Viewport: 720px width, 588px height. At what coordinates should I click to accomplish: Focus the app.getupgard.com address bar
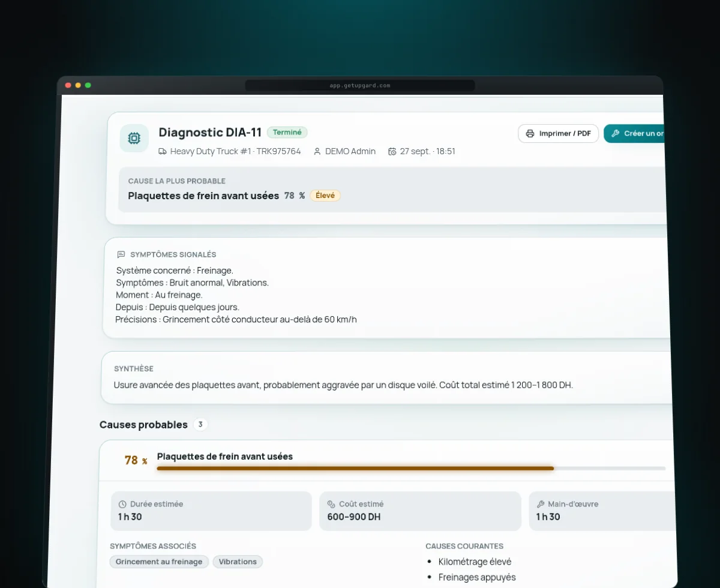[360, 86]
